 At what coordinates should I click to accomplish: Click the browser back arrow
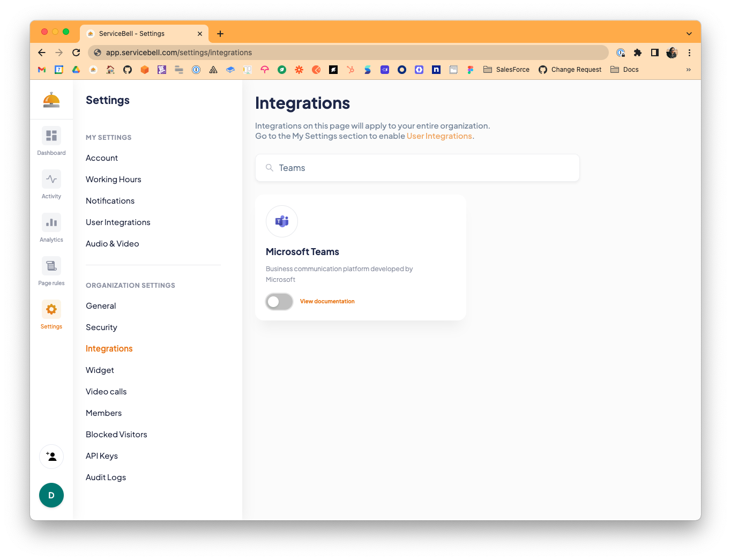click(x=42, y=53)
